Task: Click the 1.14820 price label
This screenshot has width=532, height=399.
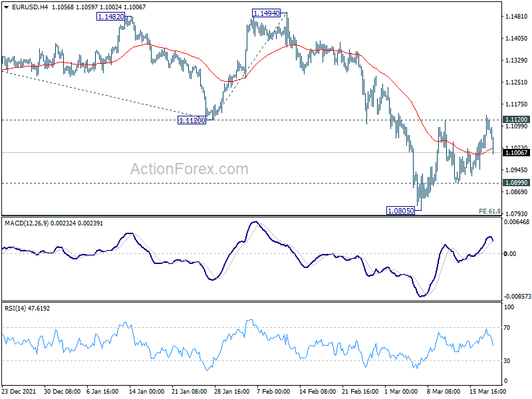Action: click(110, 17)
